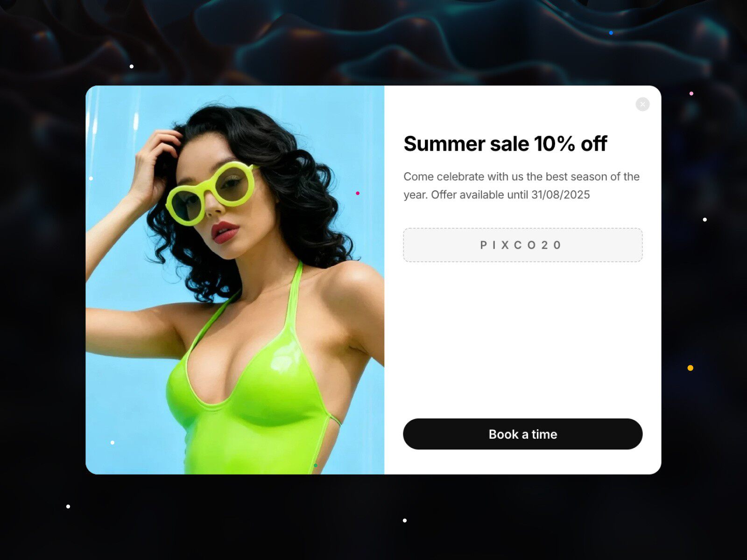Click the white dot above the popup's left
The image size is (747, 560).
coord(132,66)
